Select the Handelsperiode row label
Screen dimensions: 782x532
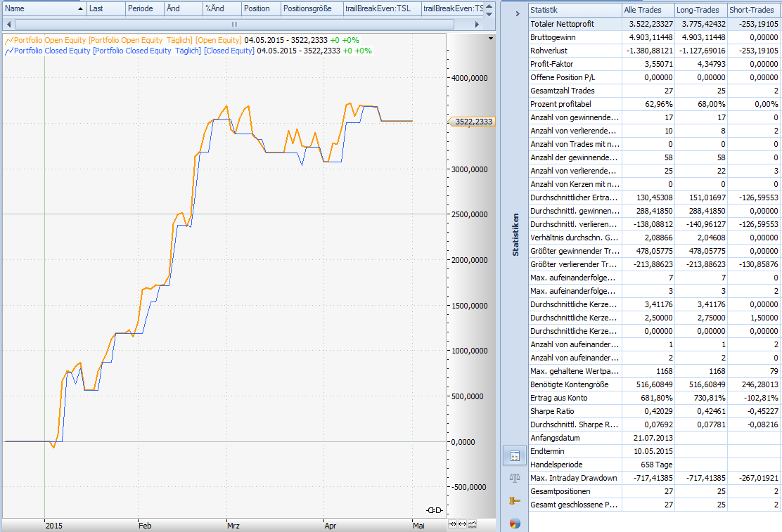tap(556, 465)
